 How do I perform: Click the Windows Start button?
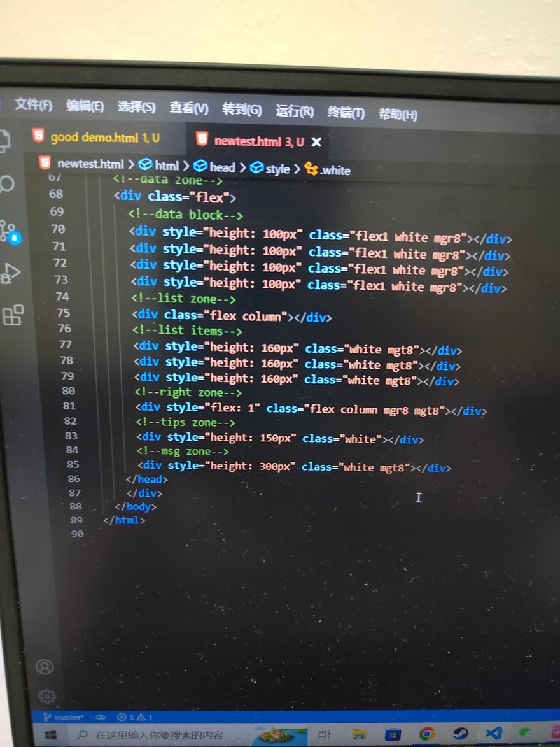(50, 735)
